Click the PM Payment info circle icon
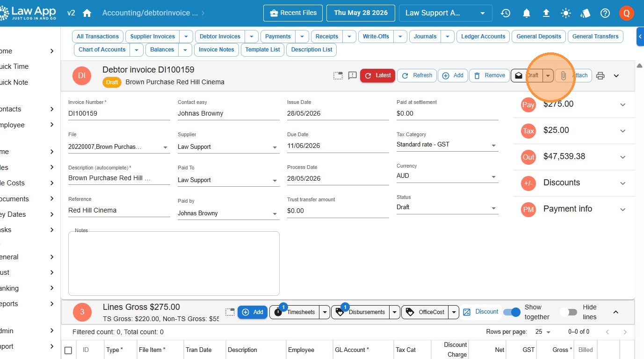Screen dimensions: 644x359 (x=528, y=209)
